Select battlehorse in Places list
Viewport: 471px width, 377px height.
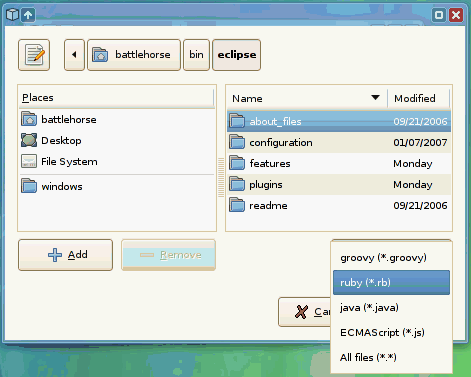tap(117, 119)
